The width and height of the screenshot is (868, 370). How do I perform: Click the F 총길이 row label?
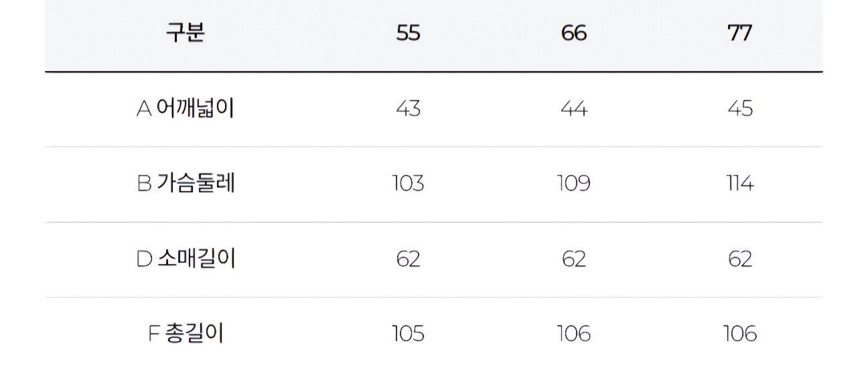coord(185,333)
